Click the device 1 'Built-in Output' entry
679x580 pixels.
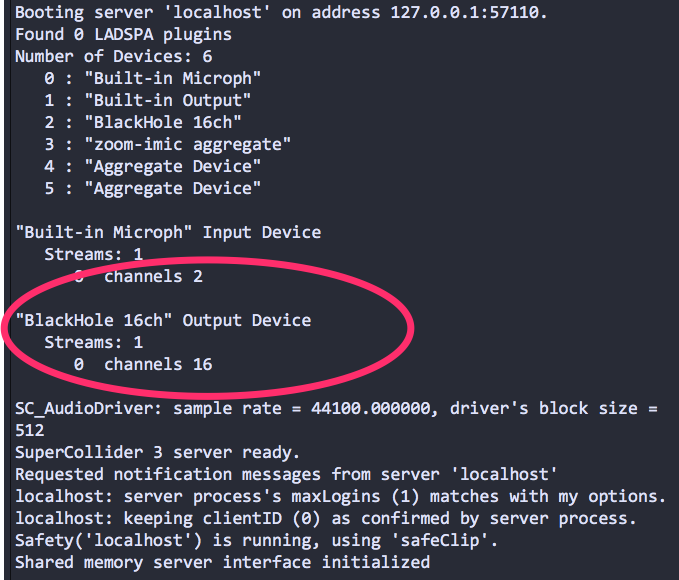147,100
